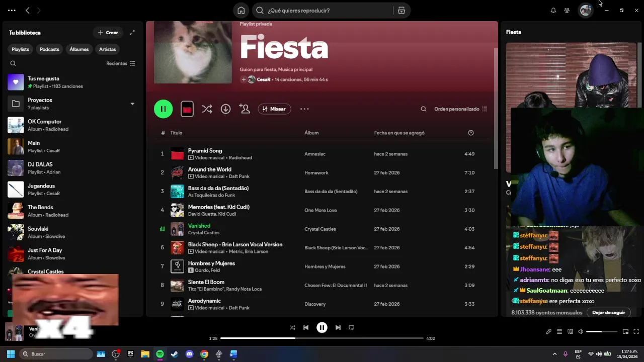Click the library search magnifier icon
Screen dimensions: 644x362
(x=13, y=63)
